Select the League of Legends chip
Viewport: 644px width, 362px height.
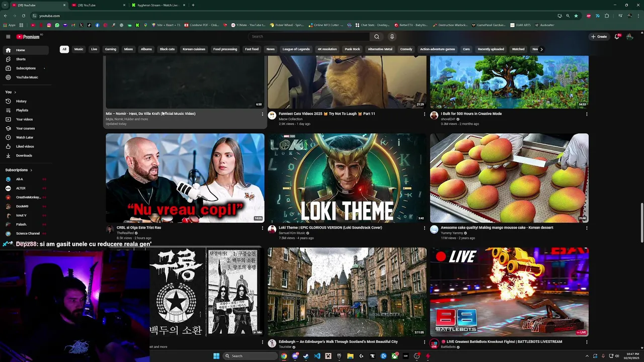(x=296, y=49)
